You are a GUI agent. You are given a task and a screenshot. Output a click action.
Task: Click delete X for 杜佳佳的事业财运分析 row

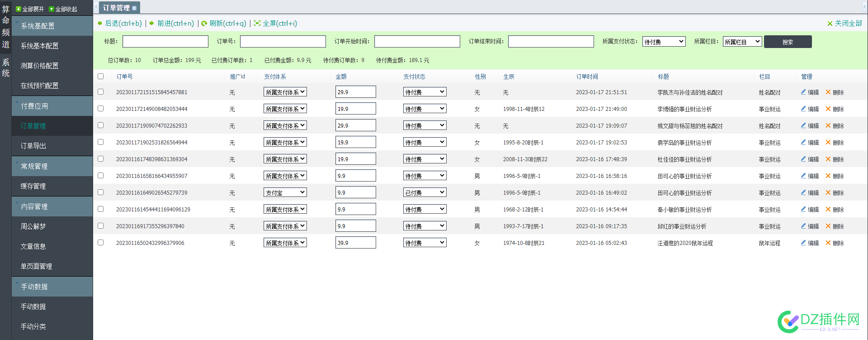tap(828, 159)
